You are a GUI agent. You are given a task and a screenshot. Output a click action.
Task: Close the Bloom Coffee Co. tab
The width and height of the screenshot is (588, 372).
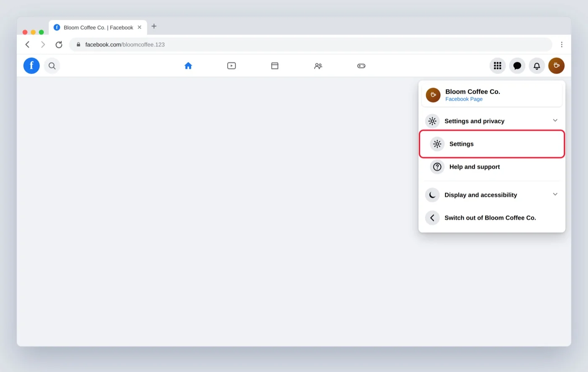139,27
